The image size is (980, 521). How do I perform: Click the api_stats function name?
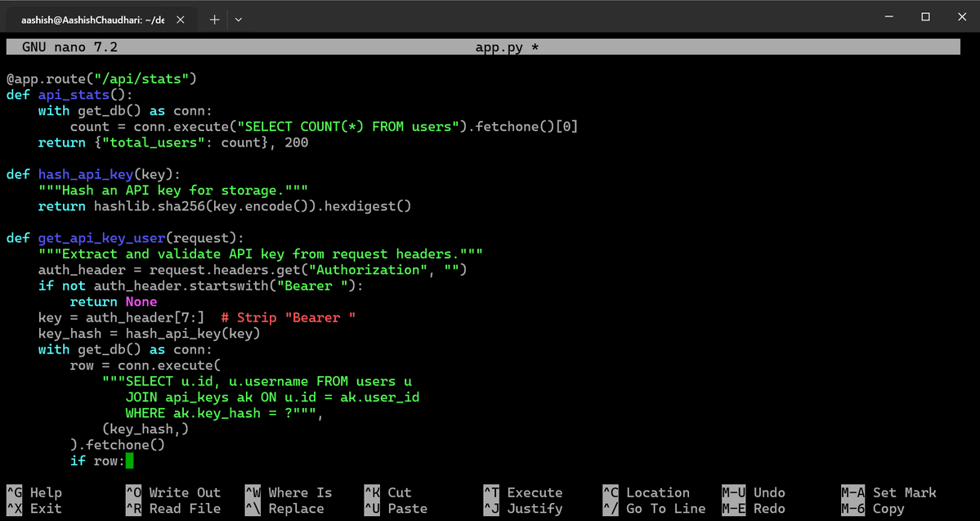coord(74,95)
